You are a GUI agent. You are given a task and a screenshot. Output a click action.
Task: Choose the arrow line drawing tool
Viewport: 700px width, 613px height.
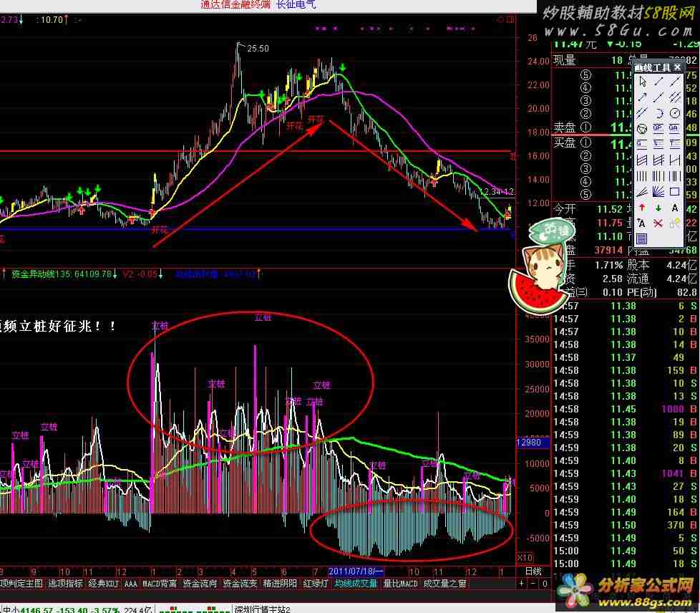point(642,97)
